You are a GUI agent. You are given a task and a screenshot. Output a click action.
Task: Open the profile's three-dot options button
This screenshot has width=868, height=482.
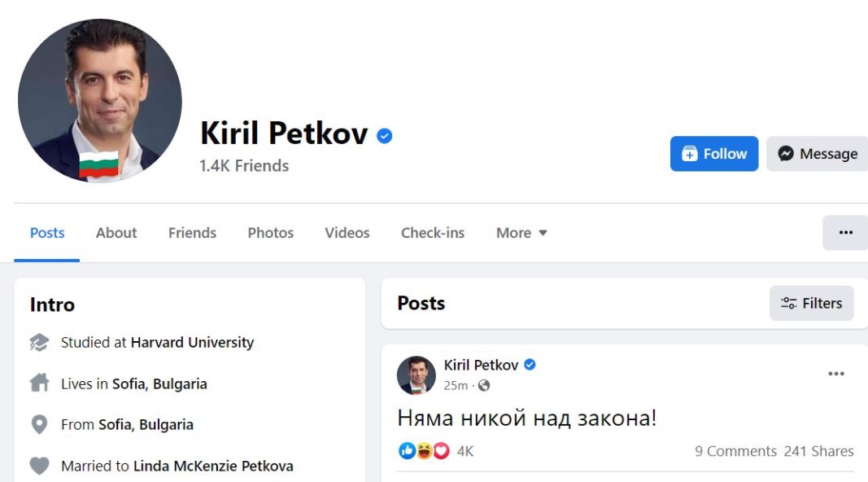845,233
